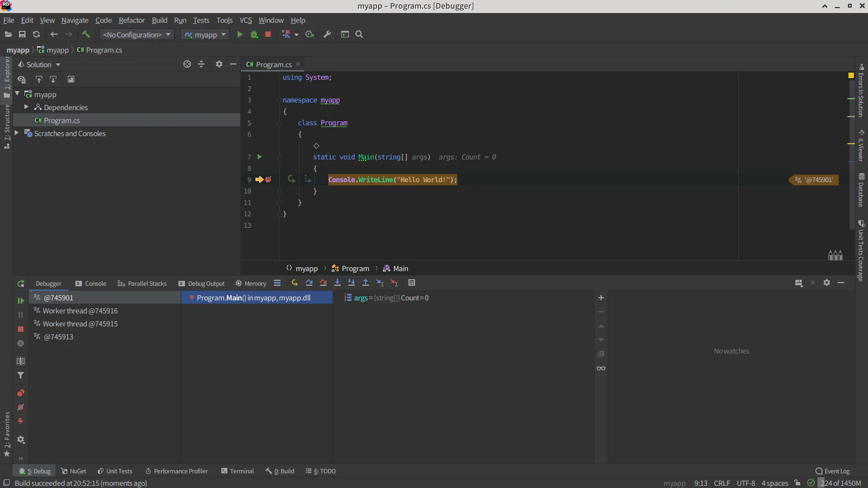Click the Search Everywhere magnifier icon

click(359, 34)
